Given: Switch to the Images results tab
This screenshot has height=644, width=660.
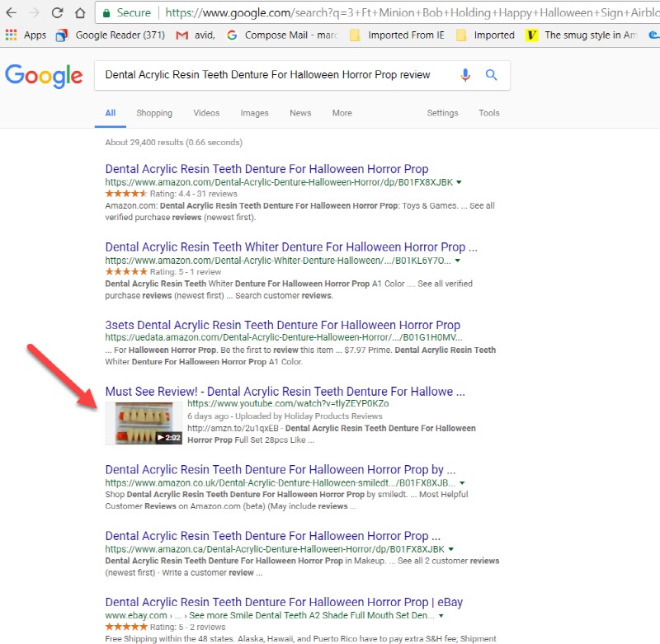Looking at the screenshot, I should (254, 113).
